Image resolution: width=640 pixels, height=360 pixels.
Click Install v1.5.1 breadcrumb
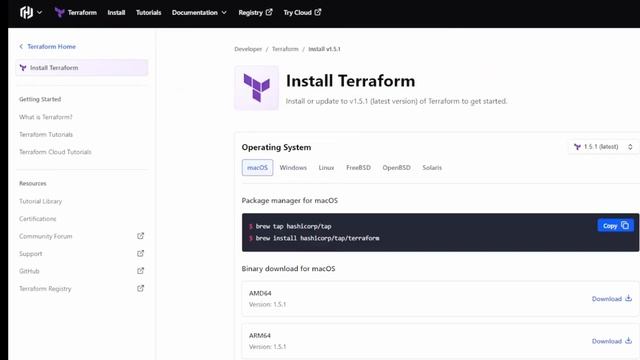[324, 49]
